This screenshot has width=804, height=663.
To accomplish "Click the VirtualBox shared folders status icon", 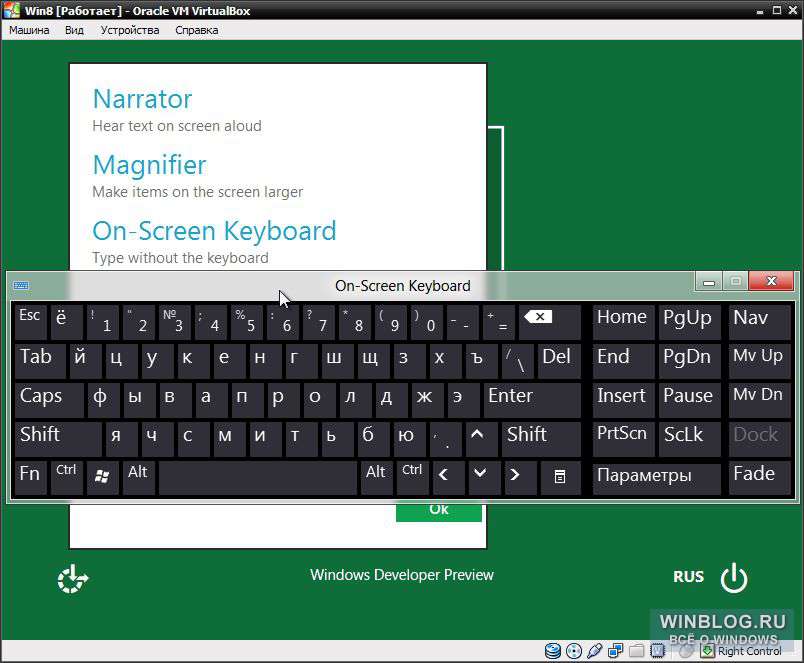I will pos(636,651).
